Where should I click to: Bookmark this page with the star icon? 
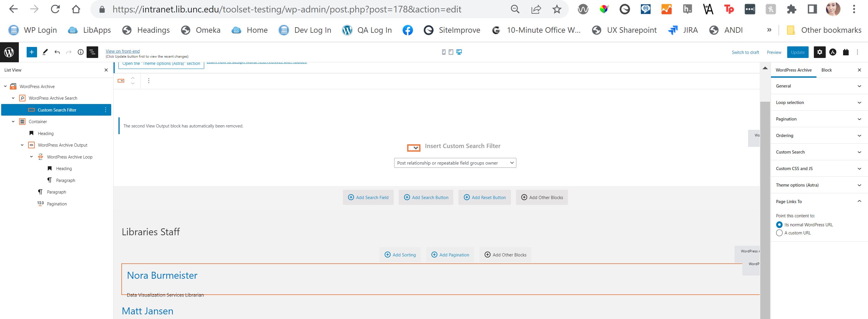point(557,9)
